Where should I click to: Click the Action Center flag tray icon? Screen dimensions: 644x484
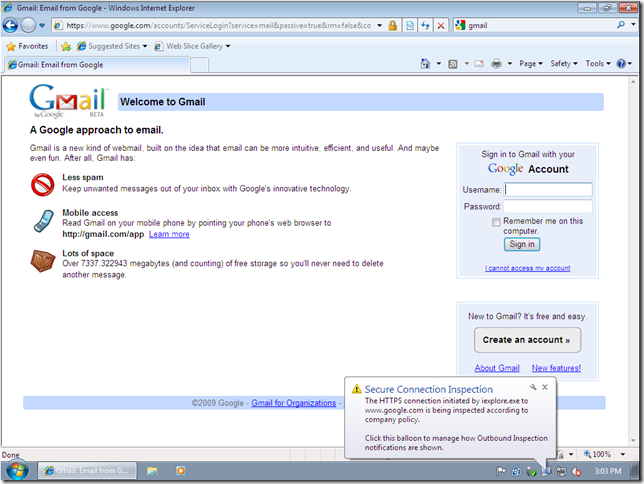point(501,471)
